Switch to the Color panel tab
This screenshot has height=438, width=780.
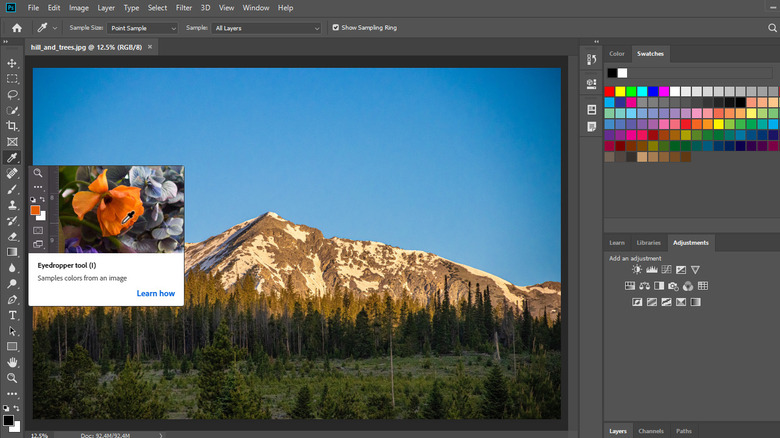point(617,53)
